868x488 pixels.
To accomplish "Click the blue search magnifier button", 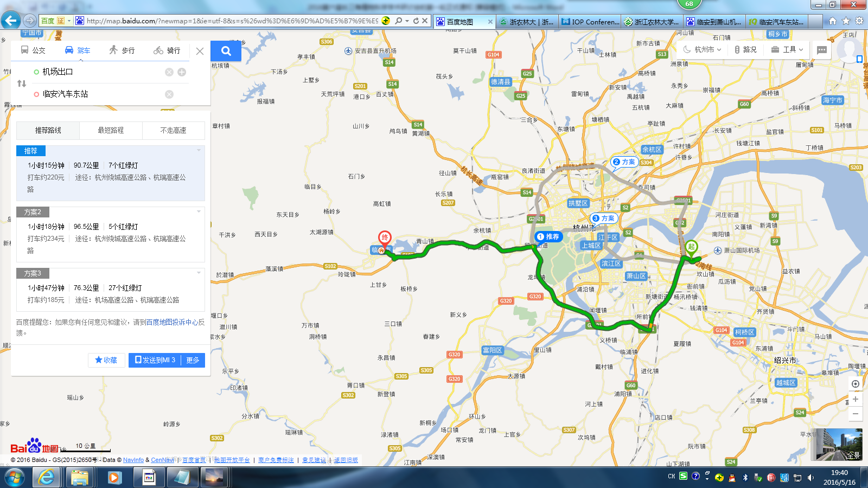I will (226, 51).
